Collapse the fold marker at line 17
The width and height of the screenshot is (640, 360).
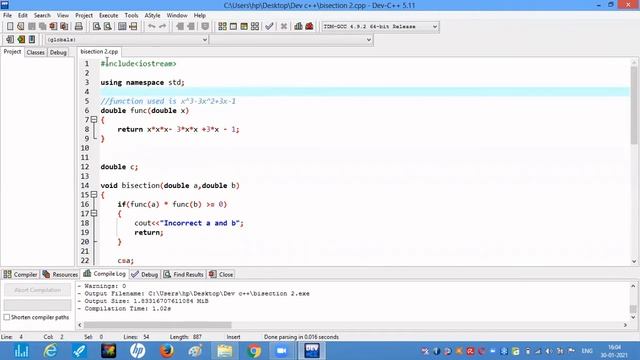[x=94, y=213]
